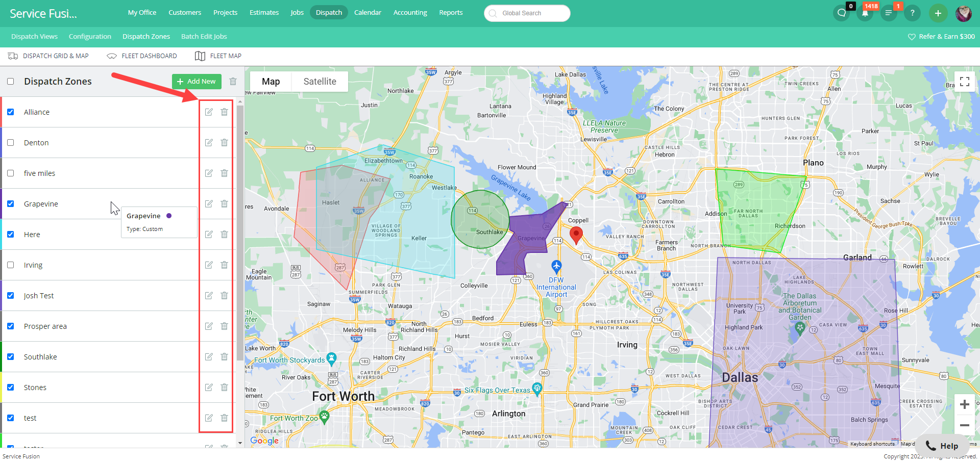The width and height of the screenshot is (980, 464).
Task: Open the Reports menu
Action: [x=451, y=13]
